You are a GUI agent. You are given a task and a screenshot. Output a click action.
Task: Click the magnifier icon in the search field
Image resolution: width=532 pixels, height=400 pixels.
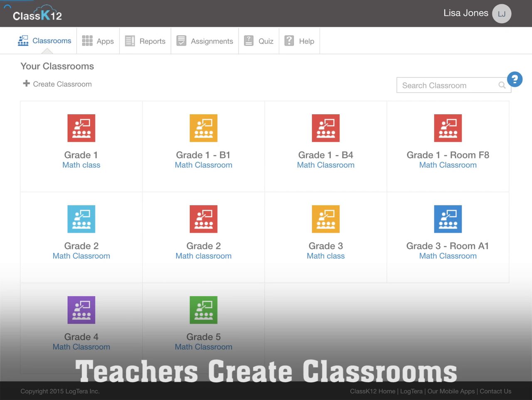point(502,85)
